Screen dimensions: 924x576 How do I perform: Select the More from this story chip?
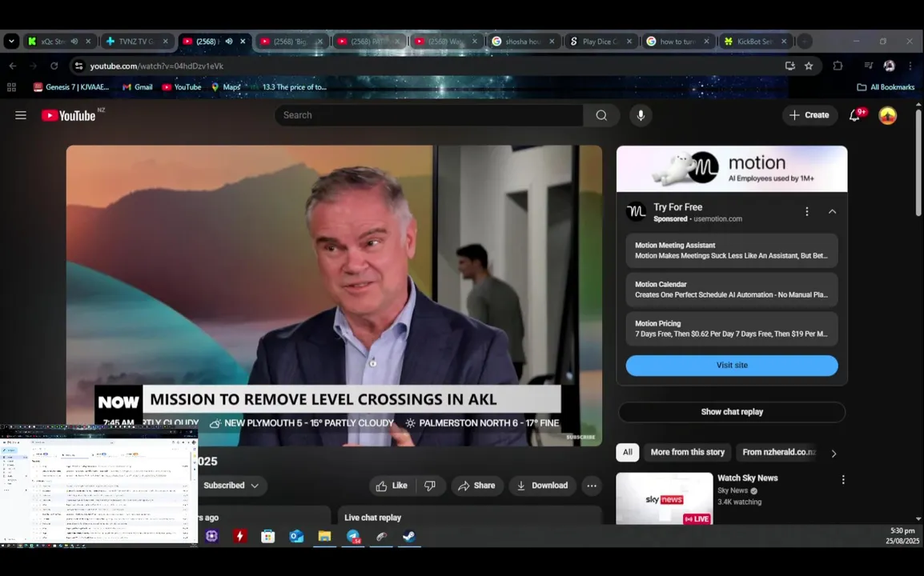(687, 452)
